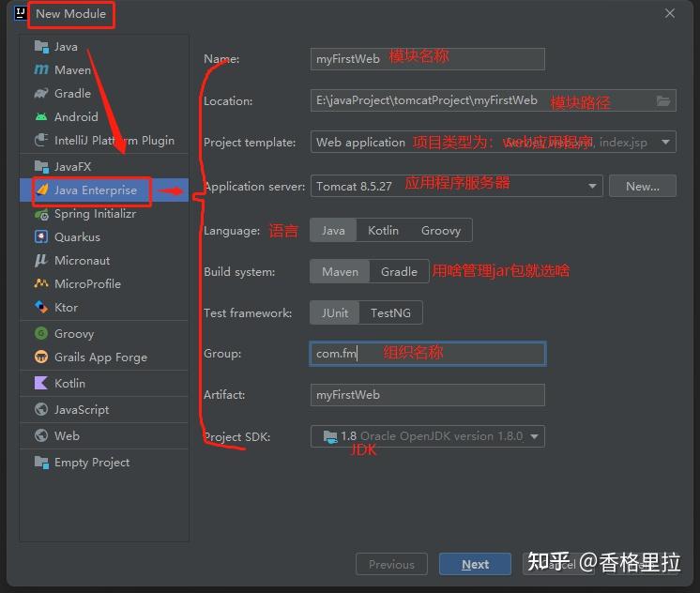Click the Maven module type icon
Viewport: 700px width, 593px height.
[41, 69]
